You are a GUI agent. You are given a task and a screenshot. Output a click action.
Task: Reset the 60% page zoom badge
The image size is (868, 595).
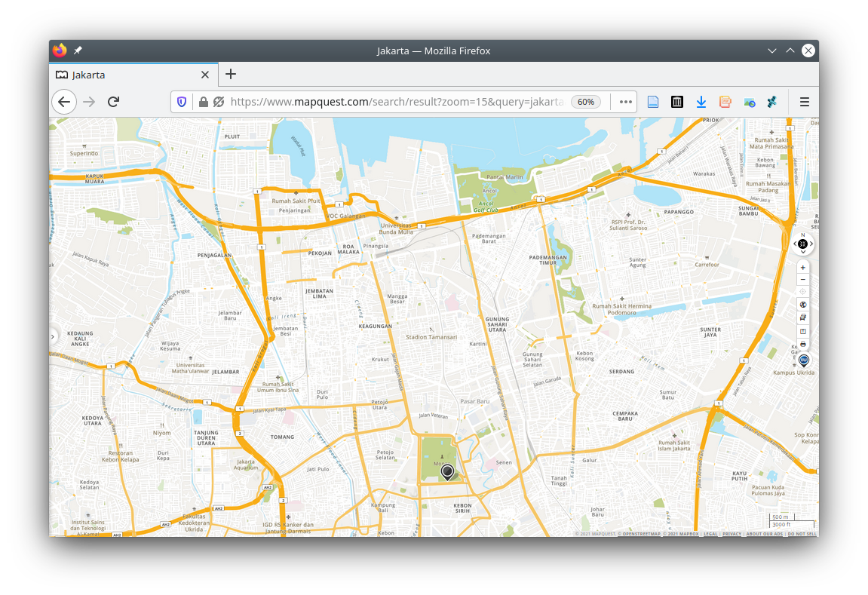click(x=586, y=102)
